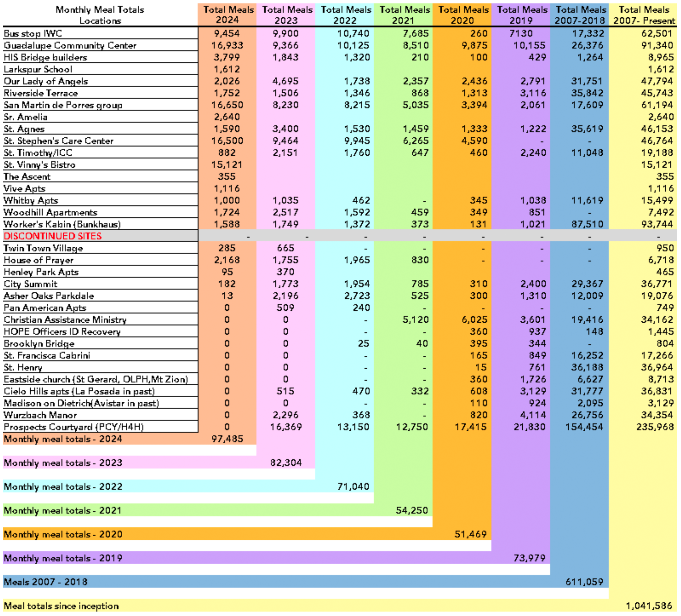
Task: Select the Total Meals 2023 header cell
Action: point(286,15)
